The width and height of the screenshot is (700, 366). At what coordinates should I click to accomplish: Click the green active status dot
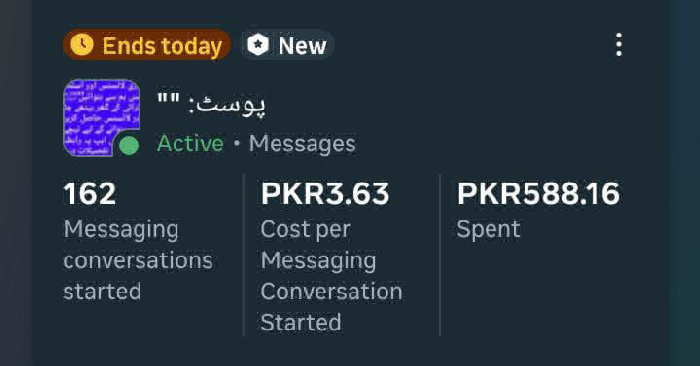click(x=129, y=146)
